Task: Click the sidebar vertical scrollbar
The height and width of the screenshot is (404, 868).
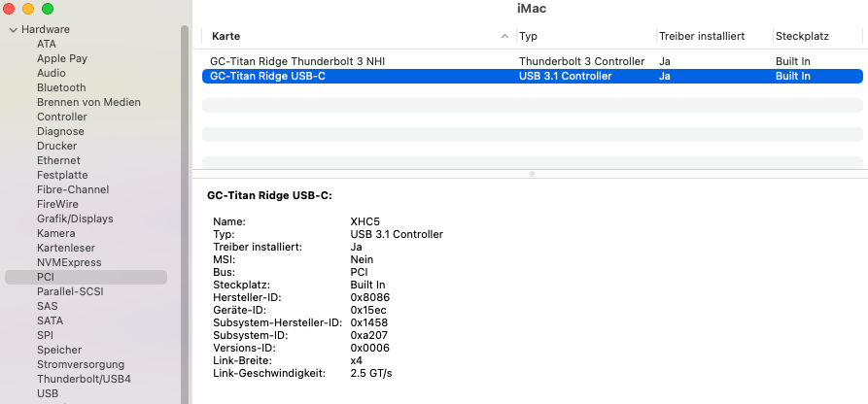Action: pyautogui.click(x=185, y=194)
